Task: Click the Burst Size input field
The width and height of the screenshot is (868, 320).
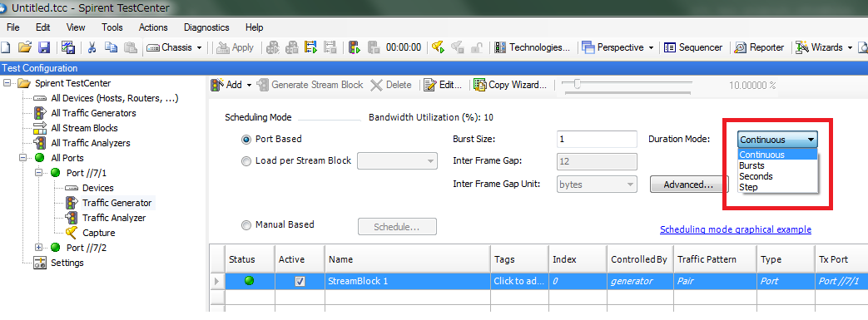Action: 598,140
